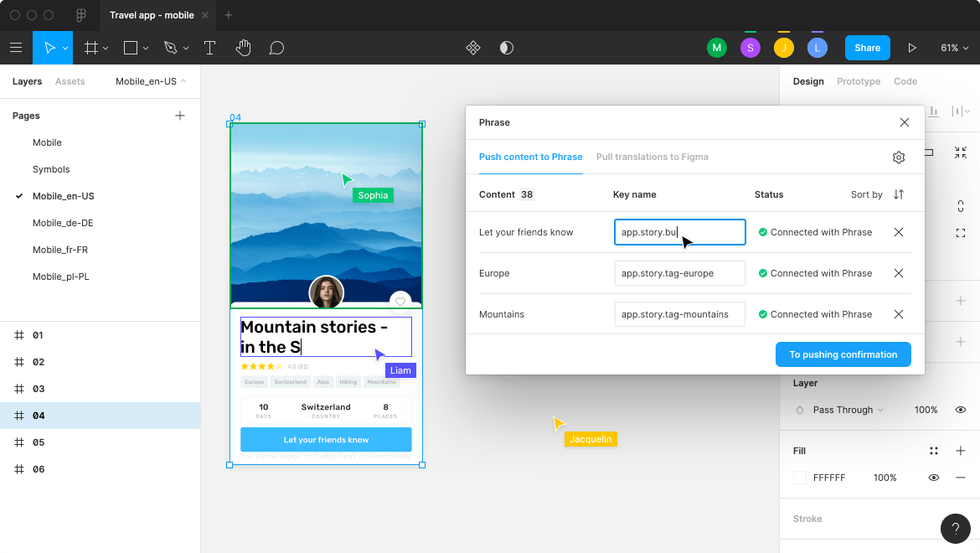Open the Shape tool dropdown chevron
Viewport: 980px width, 553px height.
(144, 48)
